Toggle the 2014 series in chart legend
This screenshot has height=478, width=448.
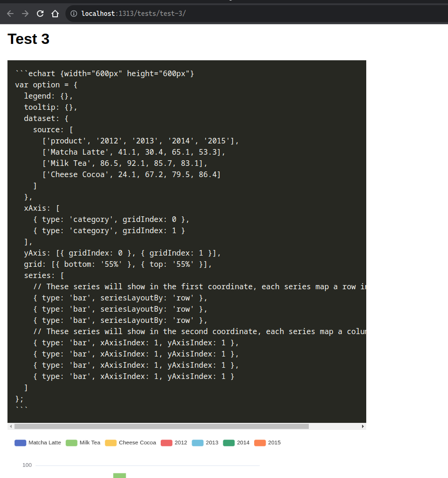pos(236,442)
